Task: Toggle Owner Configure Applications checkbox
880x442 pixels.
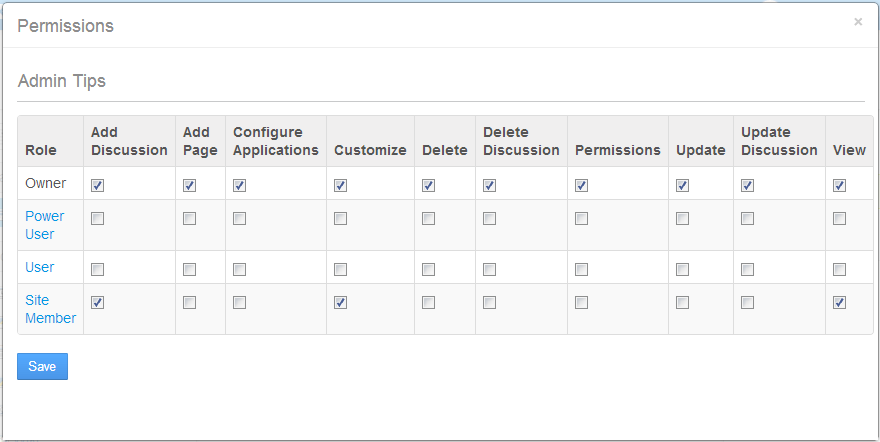Action: click(x=240, y=186)
